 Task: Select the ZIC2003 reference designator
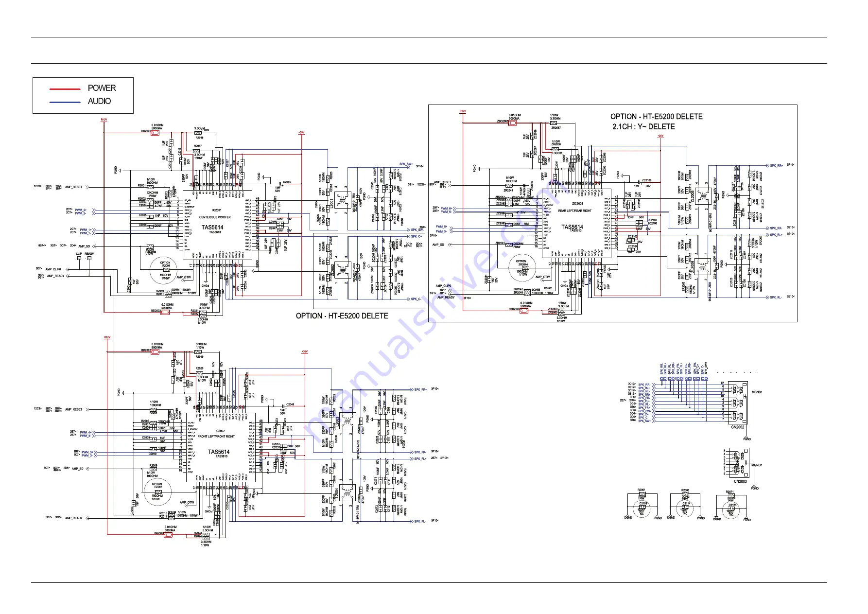(x=577, y=204)
